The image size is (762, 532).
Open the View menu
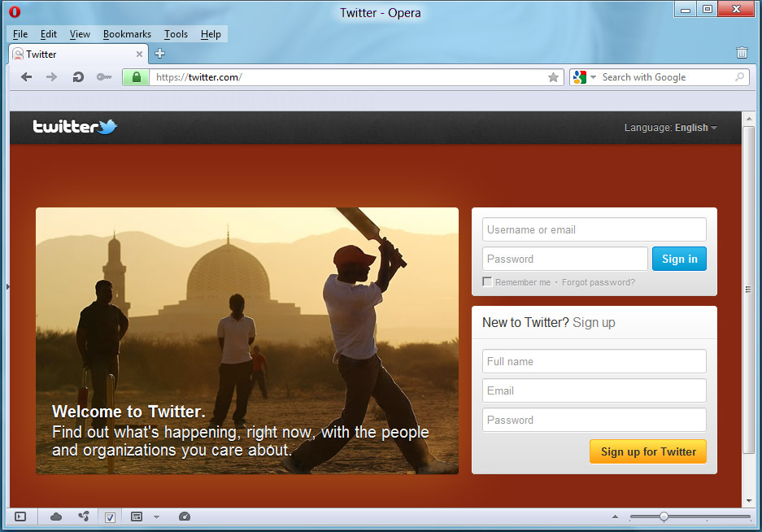80,34
